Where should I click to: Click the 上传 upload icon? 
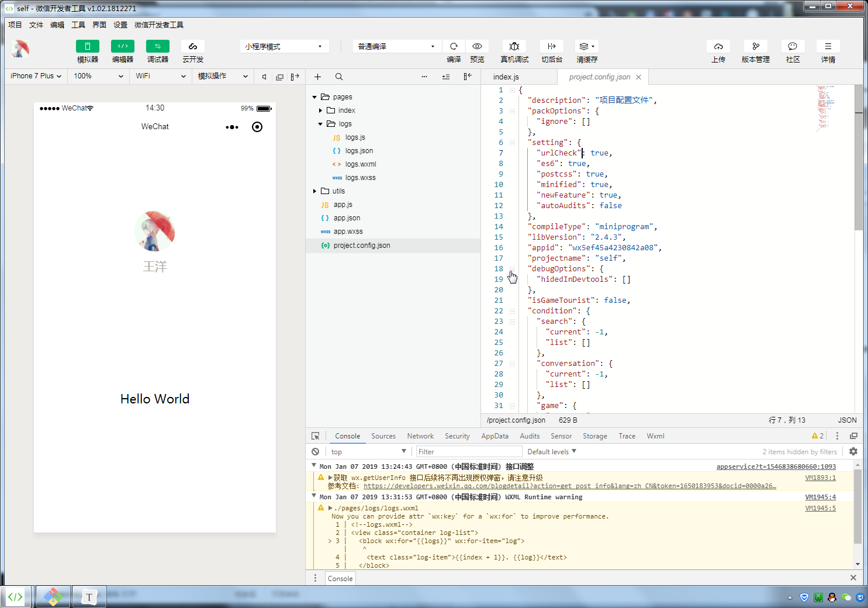718,46
